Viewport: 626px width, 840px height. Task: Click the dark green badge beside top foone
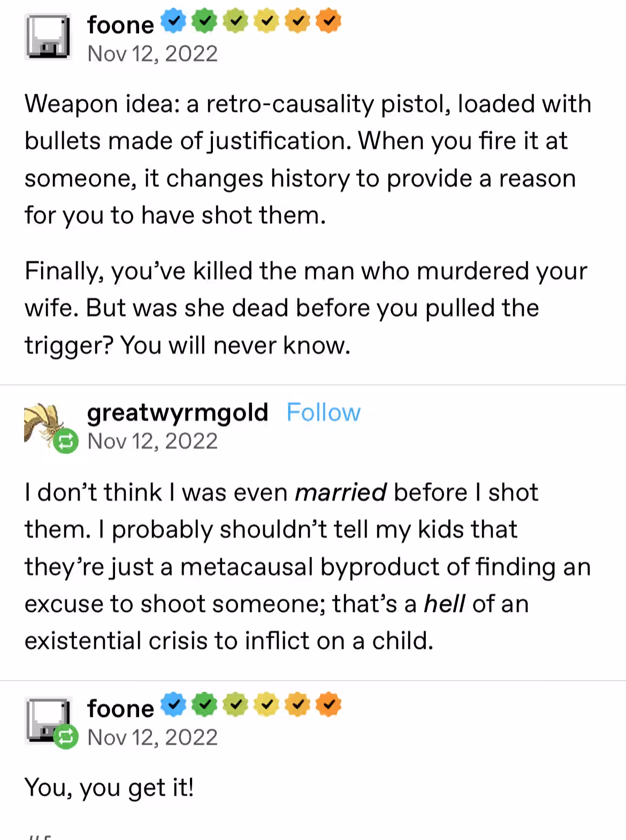coord(204,21)
